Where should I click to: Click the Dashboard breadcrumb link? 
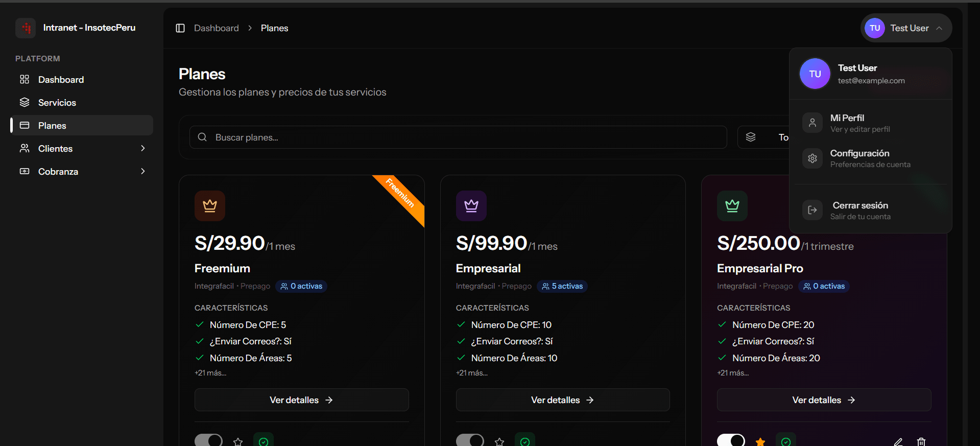pos(217,28)
